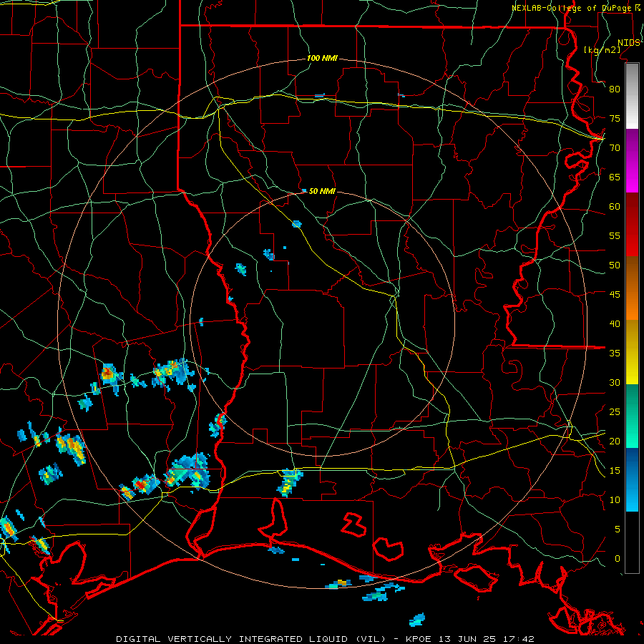Click the green segment of the color bar
This screenshot has width=644, height=644.
(x=632, y=416)
